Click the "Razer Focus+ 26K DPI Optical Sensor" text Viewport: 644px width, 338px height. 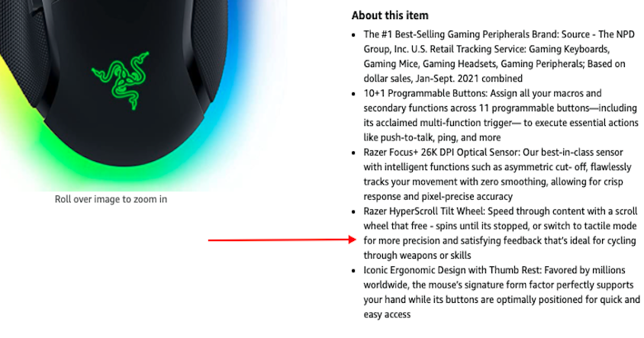coord(442,153)
